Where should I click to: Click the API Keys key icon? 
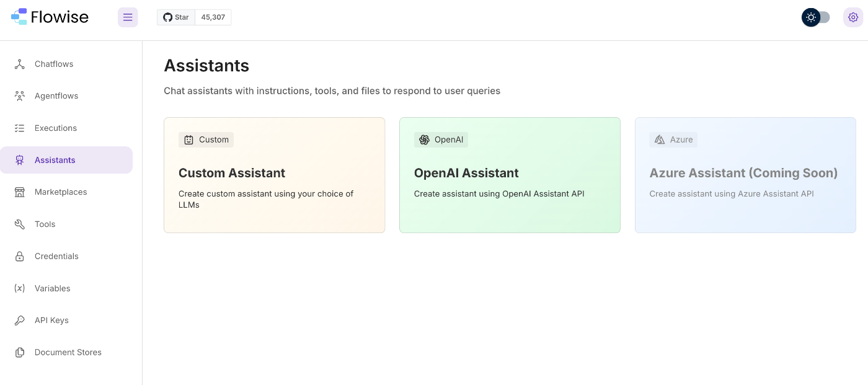pyautogui.click(x=20, y=321)
